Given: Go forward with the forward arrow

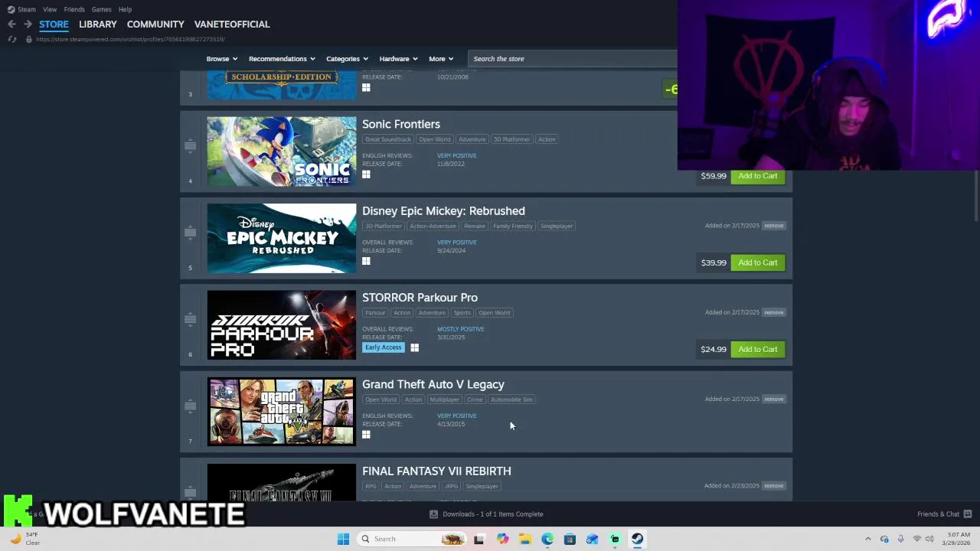Looking at the screenshot, I should point(28,24).
